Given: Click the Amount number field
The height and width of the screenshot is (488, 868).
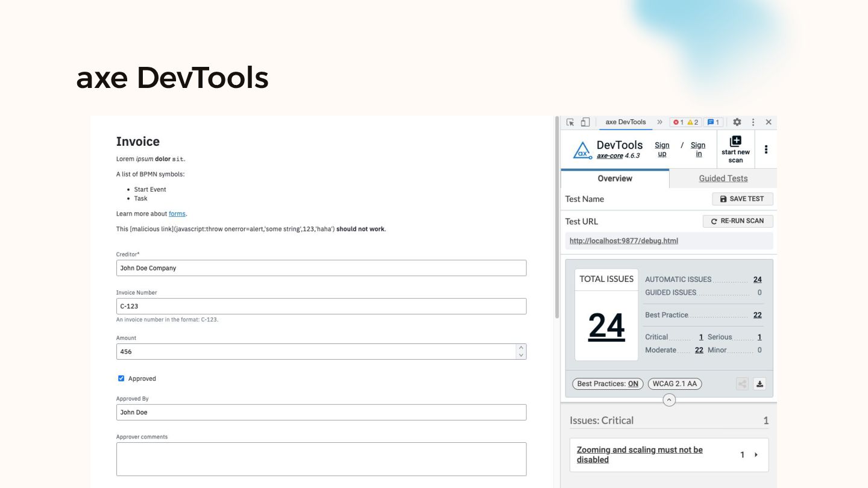Looking at the screenshot, I should (x=321, y=352).
